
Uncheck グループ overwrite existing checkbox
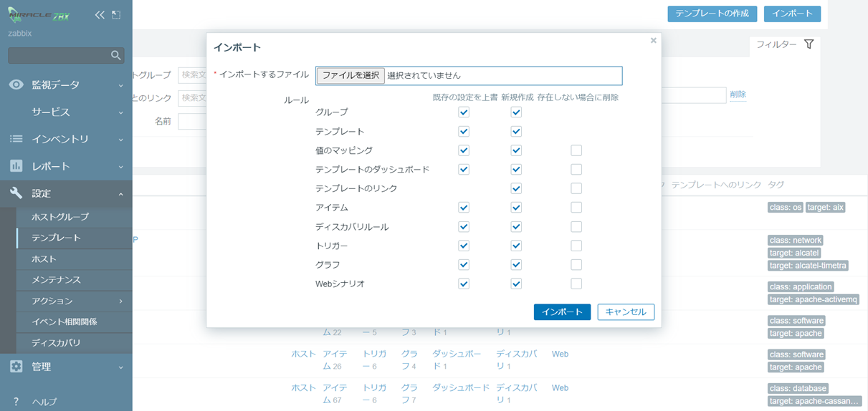[x=464, y=112]
